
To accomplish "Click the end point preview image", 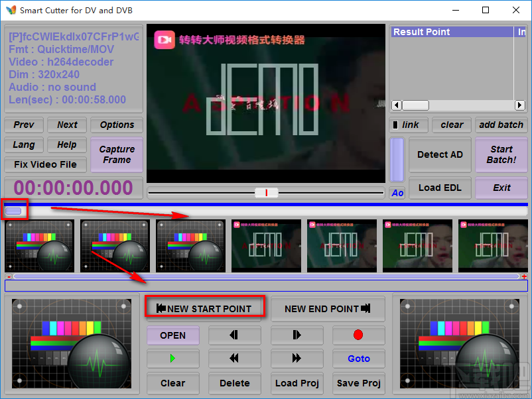I will 460,343.
